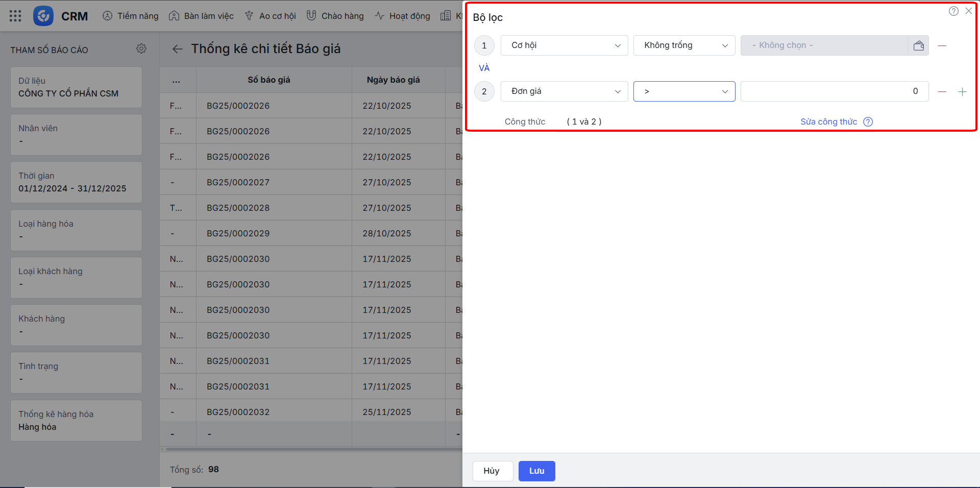
Task: Expand the Cơ hội field dropdown
Action: point(564,45)
